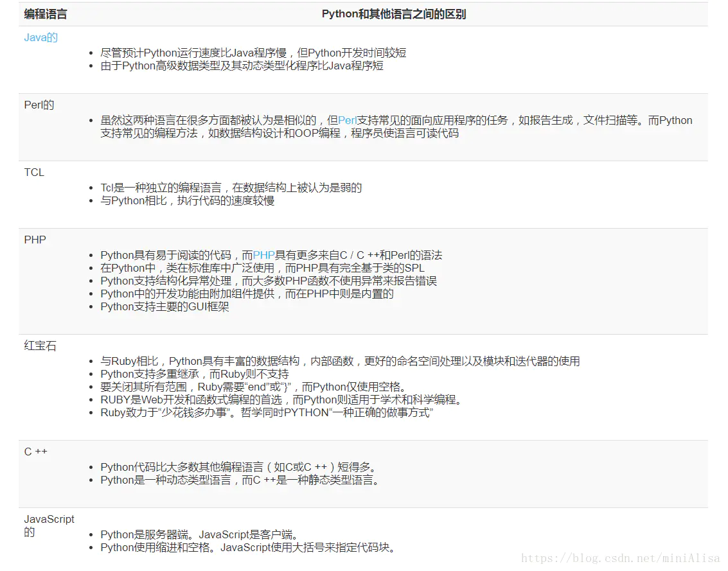Click bullet Python是服务器端。JavaScript是客户端
The height and width of the screenshot is (571, 728).
click(x=200, y=534)
